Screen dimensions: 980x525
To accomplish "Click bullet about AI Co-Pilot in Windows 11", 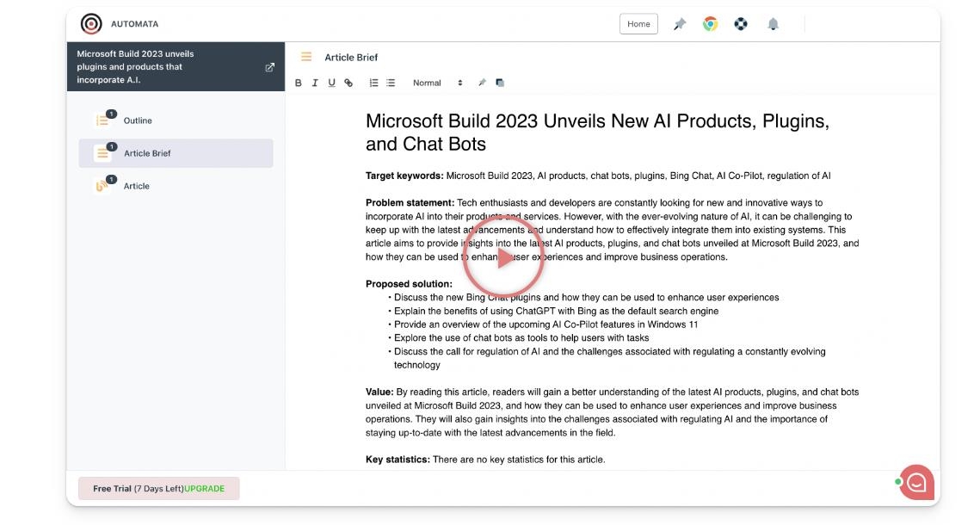I will 545,324.
